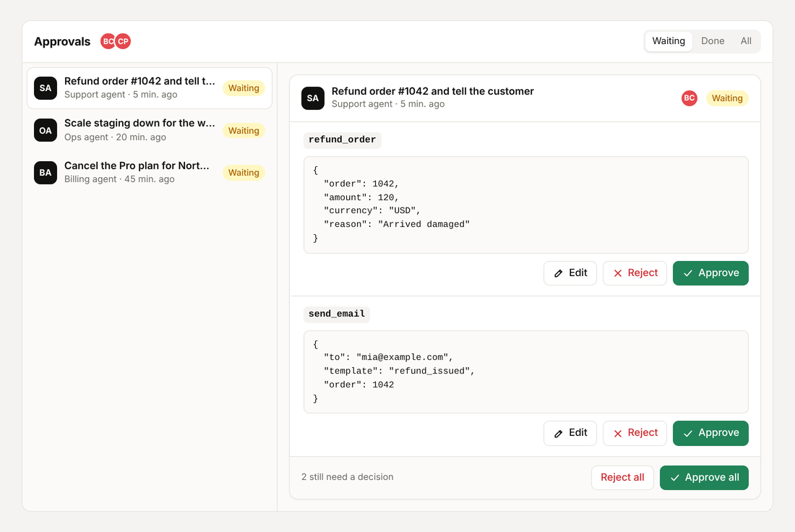
Task: Click the send_email JSON code block
Action: (525, 372)
